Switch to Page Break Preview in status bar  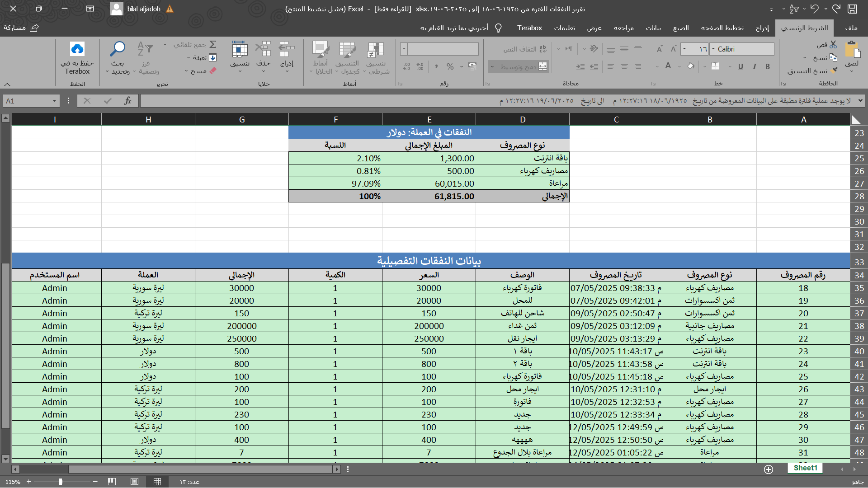[112, 482]
